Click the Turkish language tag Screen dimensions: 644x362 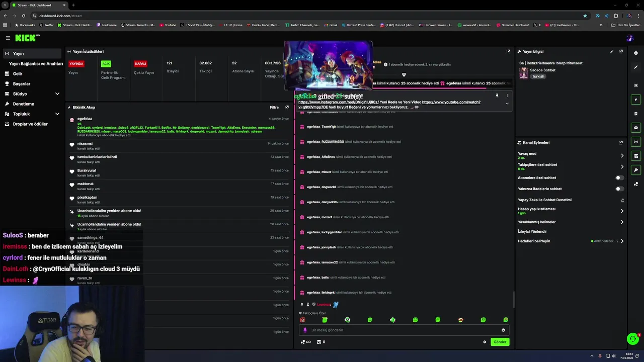click(x=538, y=76)
